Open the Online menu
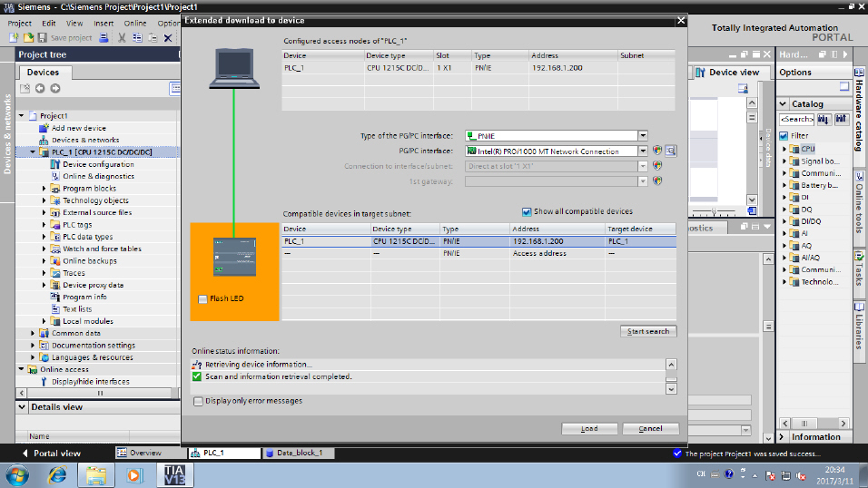The height and width of the screenshot is (488, 868). pos(135,24)
